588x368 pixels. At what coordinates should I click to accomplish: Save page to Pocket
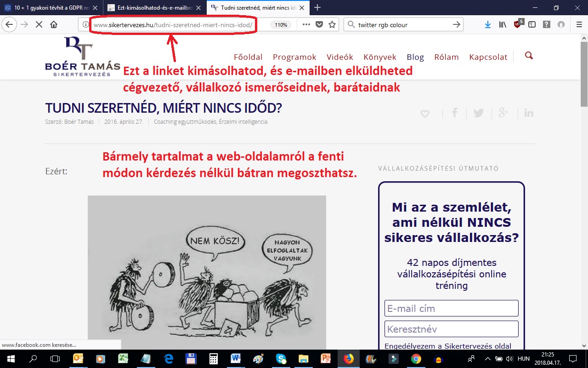tap(319, 24)
